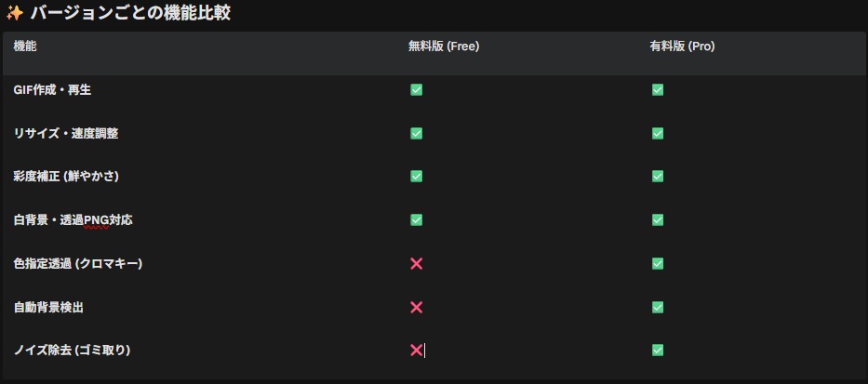Click Pro checkmark for 彩度補正 row
The height and width of the screenshot is (384, 868).
click(658, 177)
